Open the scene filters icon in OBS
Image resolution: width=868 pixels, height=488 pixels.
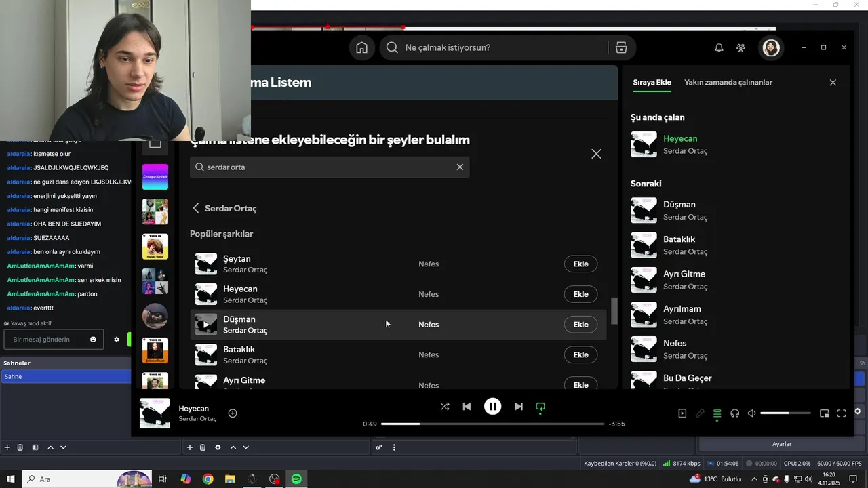pos(35,447)
